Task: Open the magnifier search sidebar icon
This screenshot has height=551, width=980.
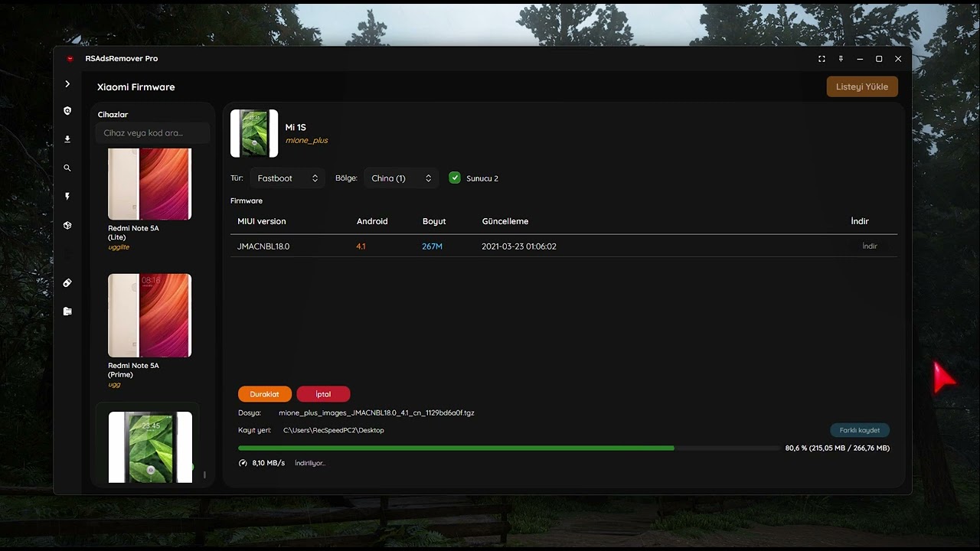Action: pos(67,168)
